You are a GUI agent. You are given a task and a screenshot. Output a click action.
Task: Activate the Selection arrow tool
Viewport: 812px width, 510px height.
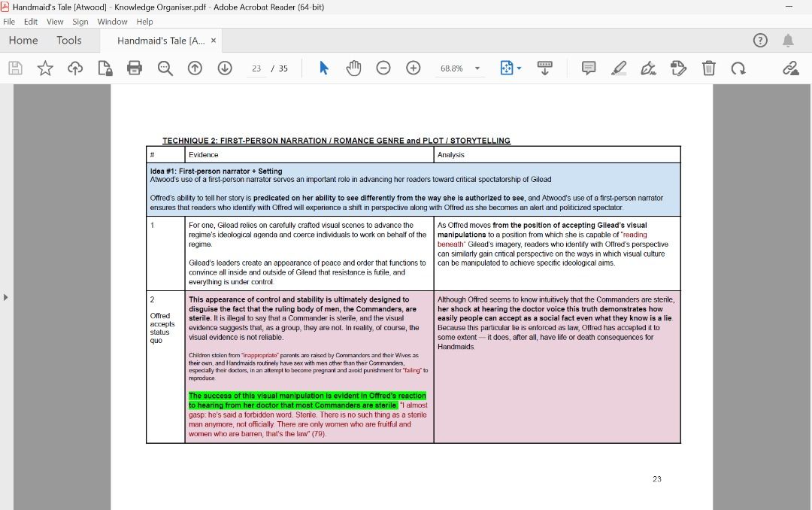pos(323,68)
